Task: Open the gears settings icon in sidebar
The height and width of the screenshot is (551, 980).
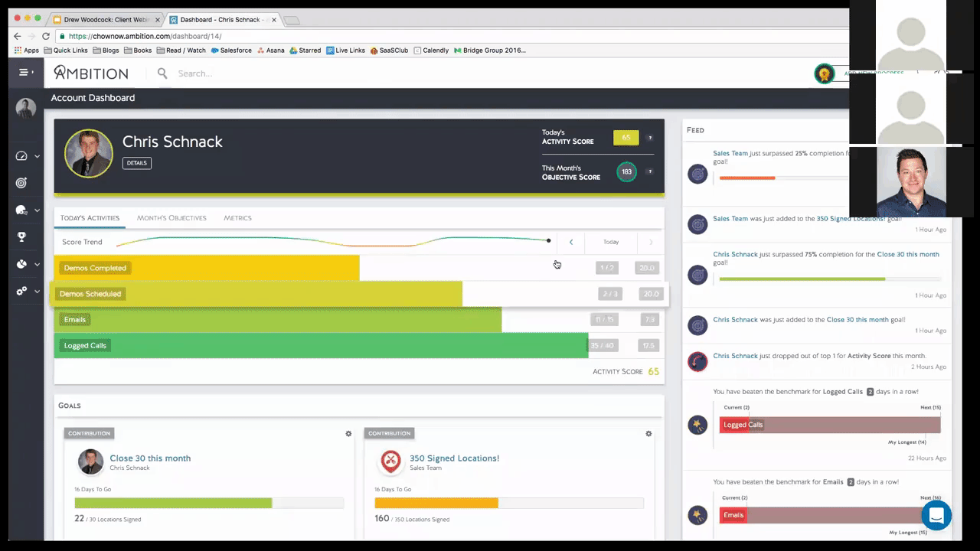Action: (21, 292)
